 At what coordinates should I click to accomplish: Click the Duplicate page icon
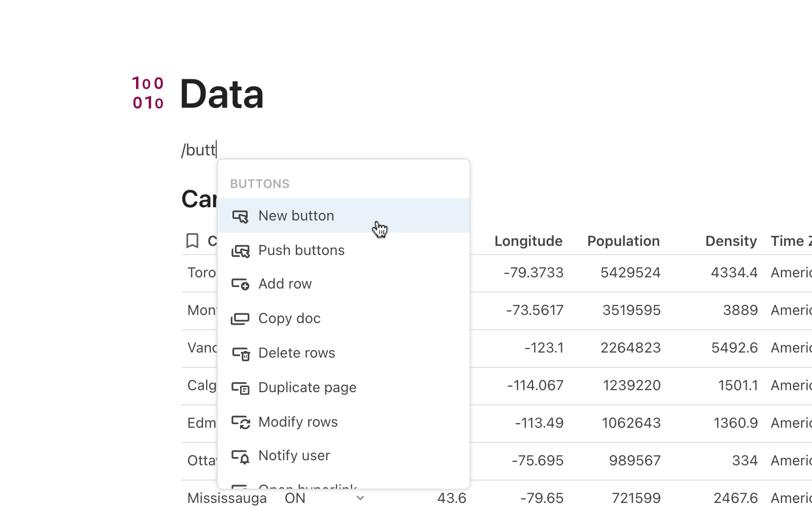pyautogui.click(x=241, y=388)
